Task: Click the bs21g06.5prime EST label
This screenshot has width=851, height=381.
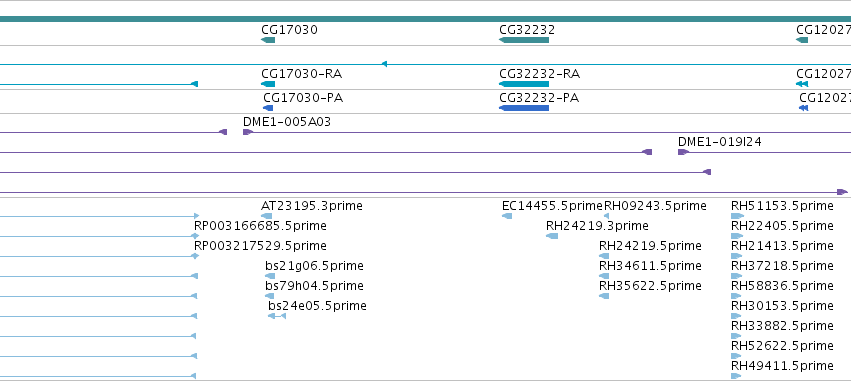Action: (314, 266)
